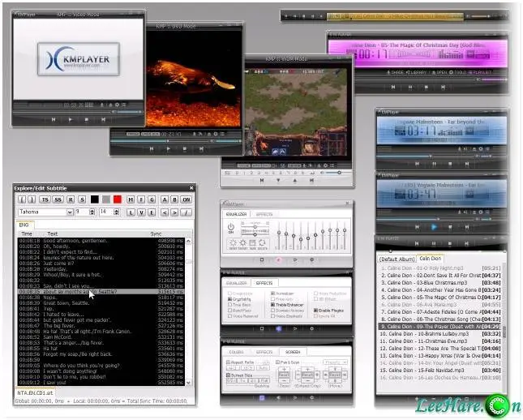The height and width of the screenshot is (420, 523).
Task: Select track '15-Feliz Navidad.mp3' in playlist
Action: [440, 371]
